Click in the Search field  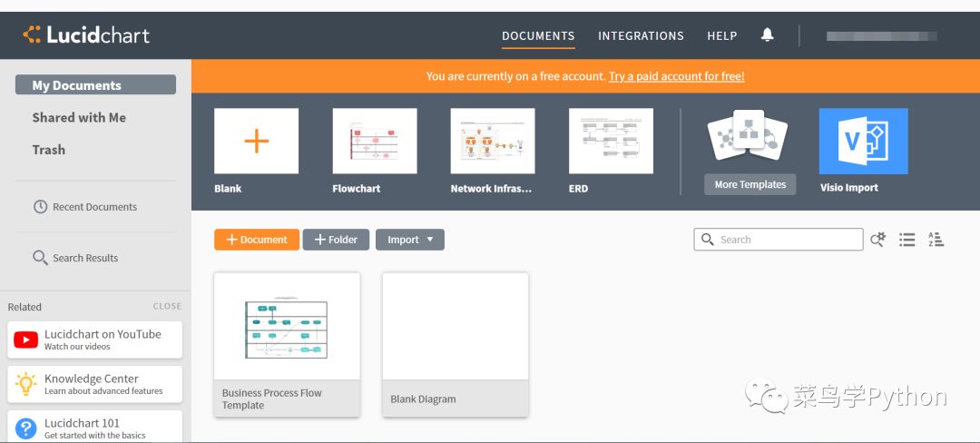click(779, 240)
